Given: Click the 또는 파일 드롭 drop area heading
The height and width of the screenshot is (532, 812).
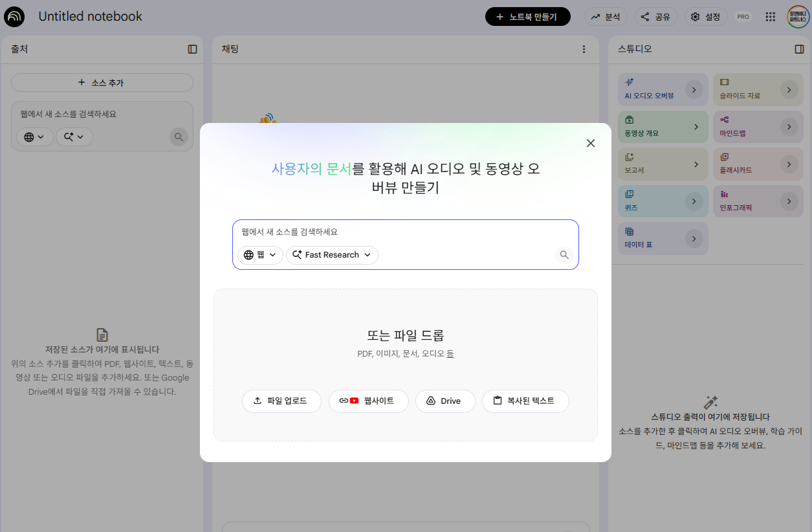Looking at the screenshot, I should pos(406,335).
